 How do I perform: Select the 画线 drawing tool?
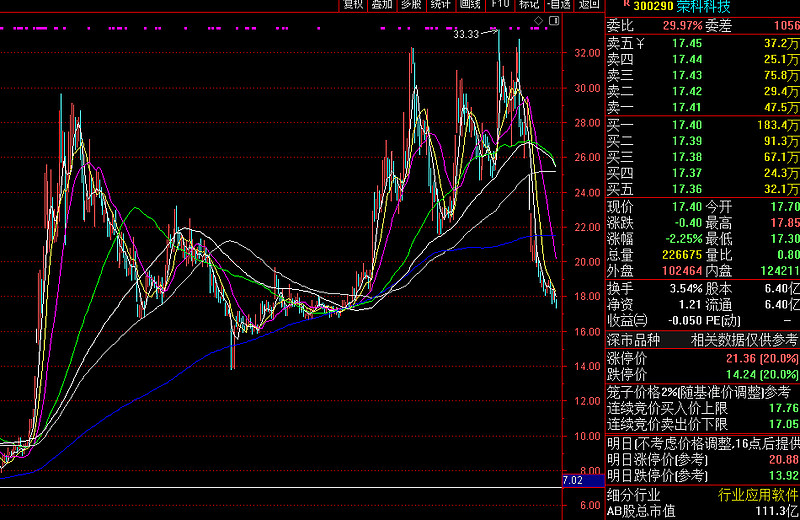click(x=470, y=5)
